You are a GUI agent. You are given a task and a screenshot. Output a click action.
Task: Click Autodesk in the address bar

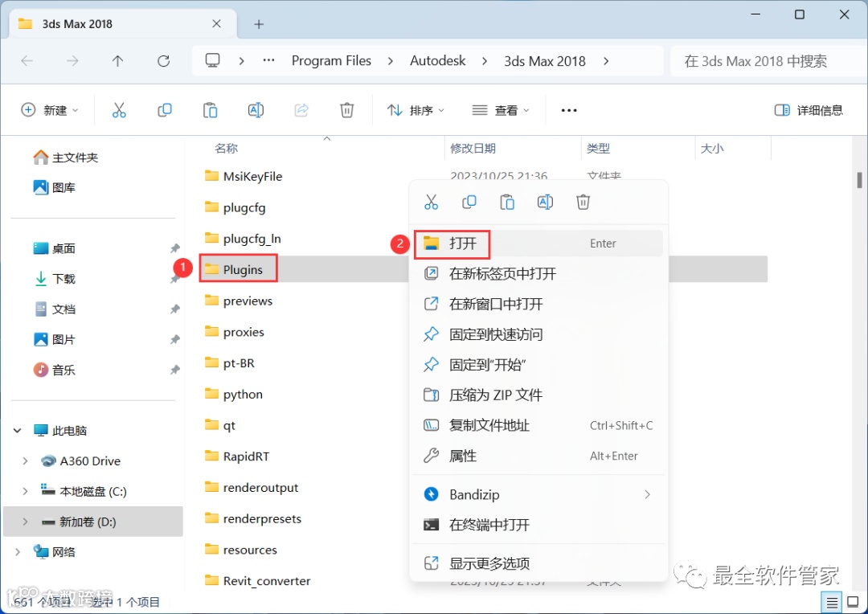pyautogui.click(x=437, y=61)
